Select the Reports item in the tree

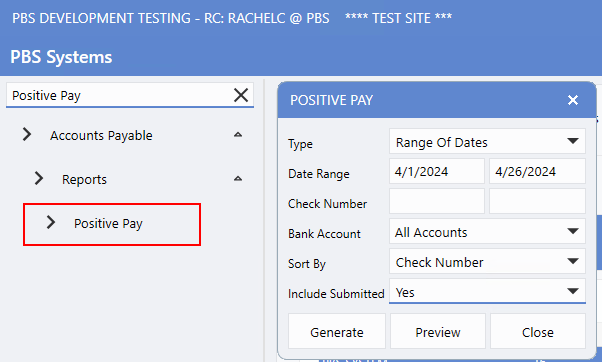[84, 179]
